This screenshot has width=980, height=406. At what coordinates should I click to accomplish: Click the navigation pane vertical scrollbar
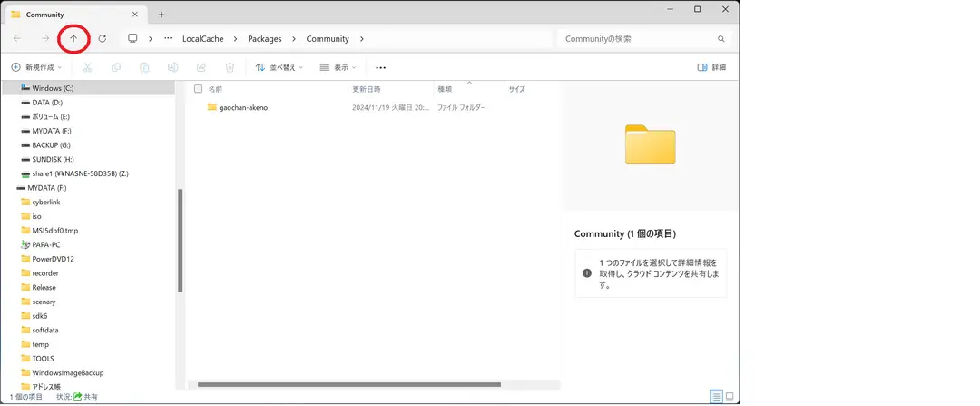[x=180, y=241]
